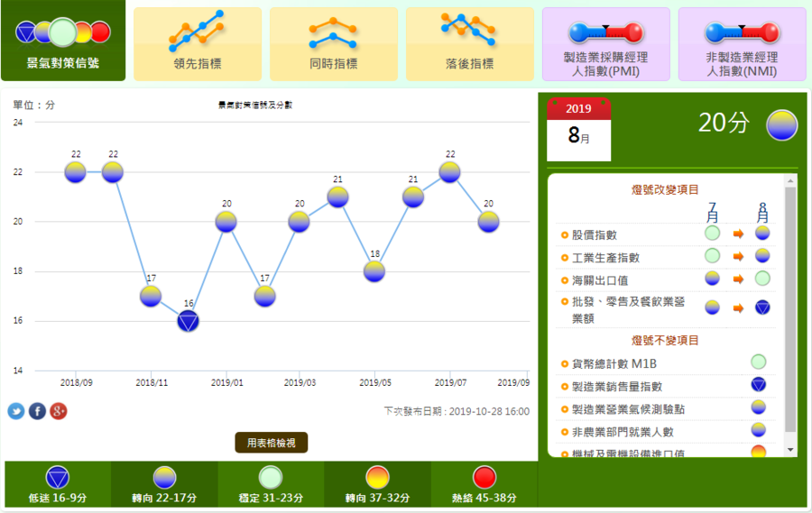The image size is (812, 513).
Task: Click August signal icon for 股價指數
Action: 762,233
